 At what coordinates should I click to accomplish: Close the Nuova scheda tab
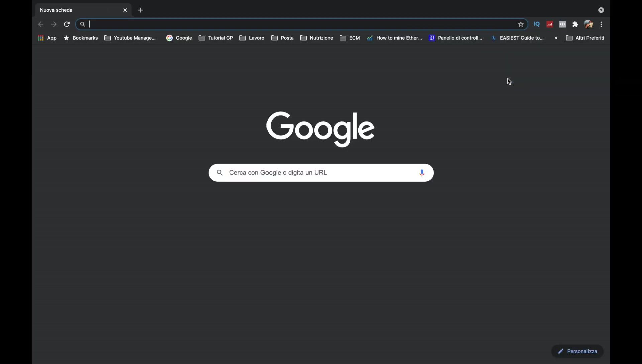125,10
